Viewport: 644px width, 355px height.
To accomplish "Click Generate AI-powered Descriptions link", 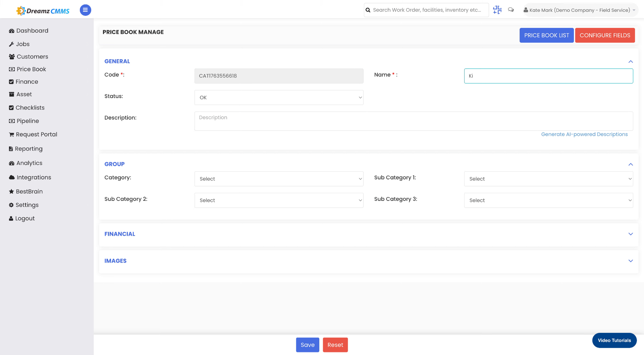I will tap(584, 134).
